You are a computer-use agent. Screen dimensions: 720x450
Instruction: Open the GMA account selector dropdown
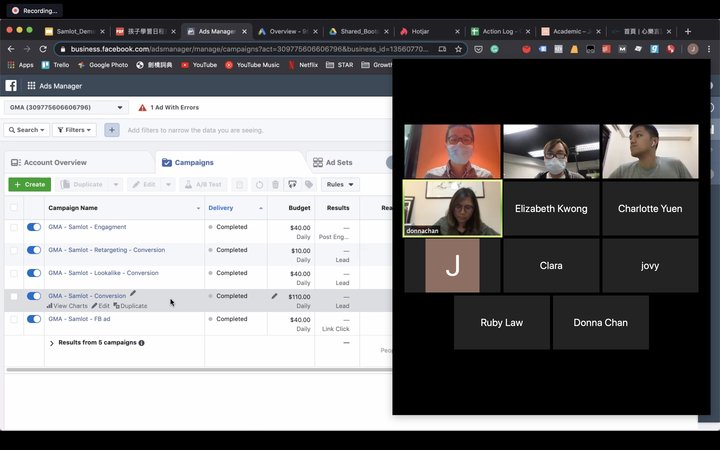point(67,107)
